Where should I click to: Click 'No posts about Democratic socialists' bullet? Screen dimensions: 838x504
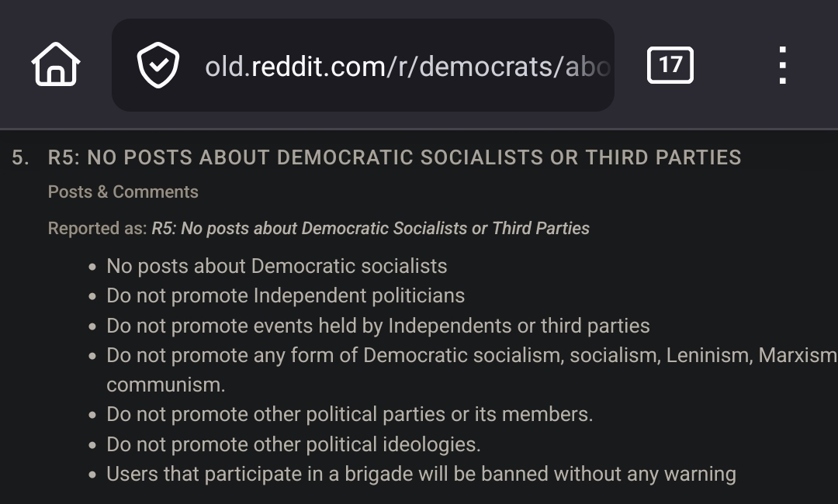coord(276,266)
